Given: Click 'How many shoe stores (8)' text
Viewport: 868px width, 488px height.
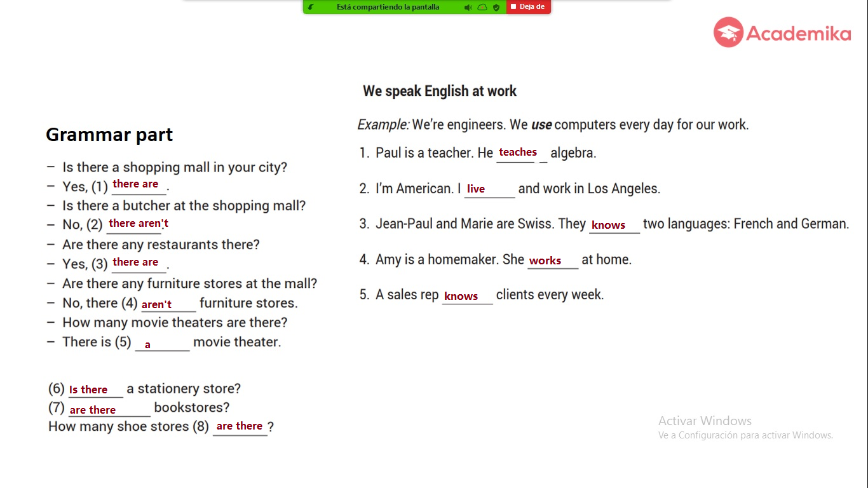Looking at the screenshot, I should click(128, 426).
